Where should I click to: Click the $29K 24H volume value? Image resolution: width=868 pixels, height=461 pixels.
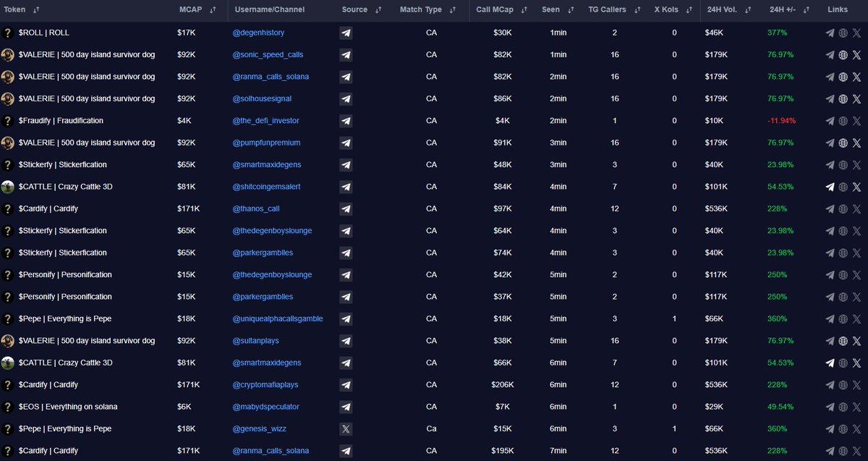(x=715, y=407)
